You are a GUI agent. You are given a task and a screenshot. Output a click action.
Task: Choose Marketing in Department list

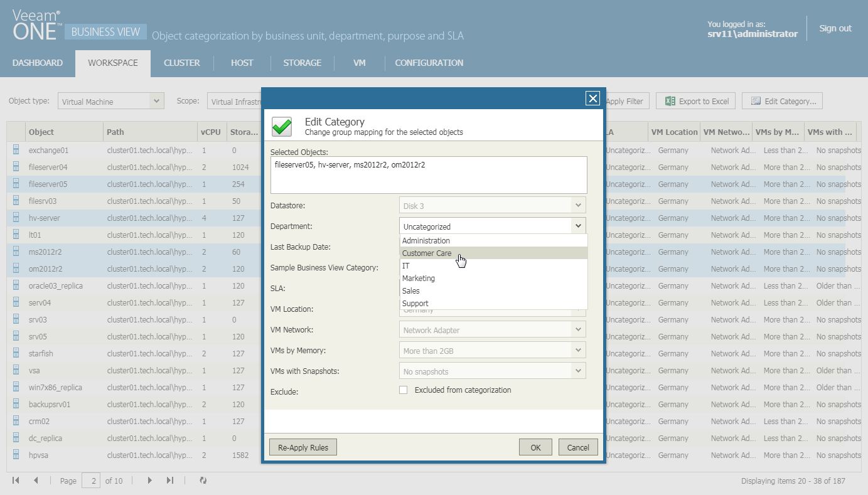point(493,279)
